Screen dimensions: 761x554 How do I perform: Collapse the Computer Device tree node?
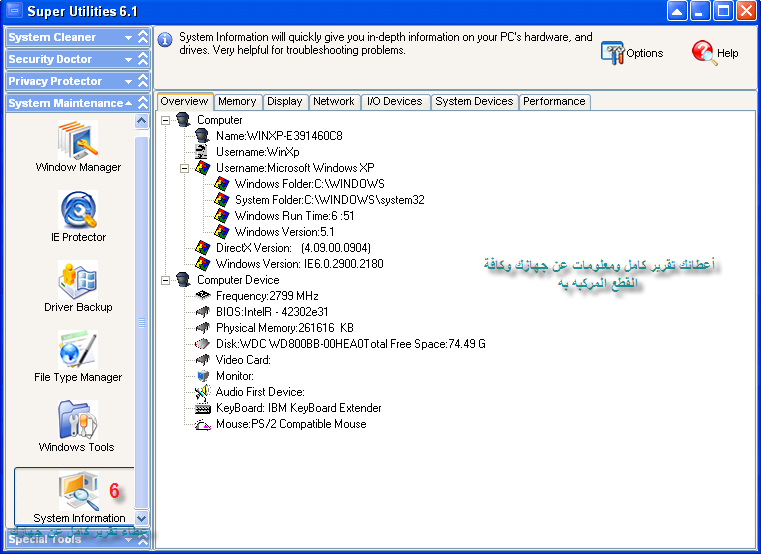click(165, 280)
